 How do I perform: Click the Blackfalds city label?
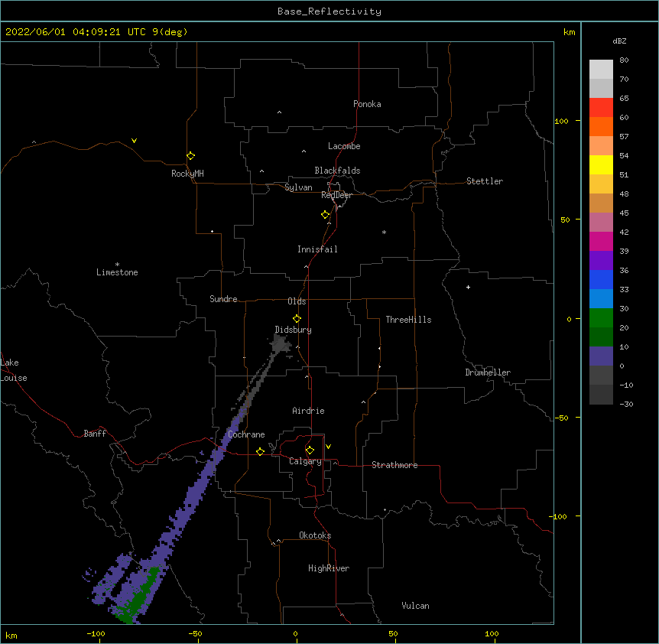337,171
